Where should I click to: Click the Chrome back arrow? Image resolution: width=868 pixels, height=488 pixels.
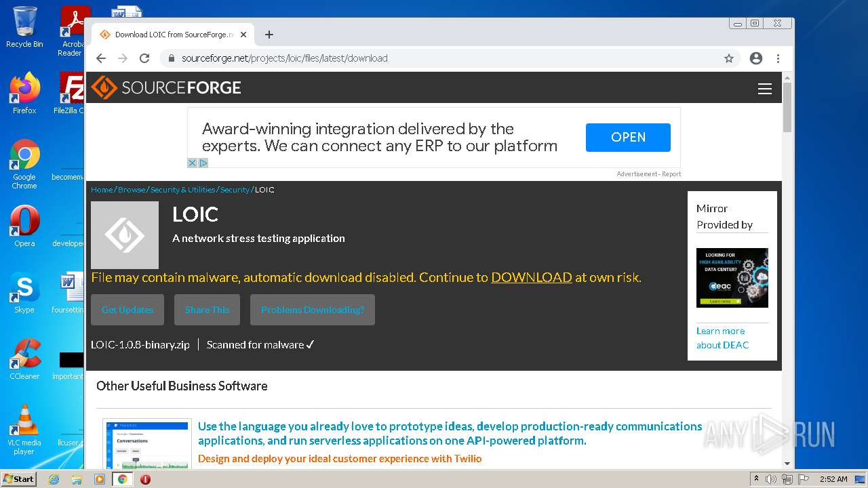(x=101, y=58)
